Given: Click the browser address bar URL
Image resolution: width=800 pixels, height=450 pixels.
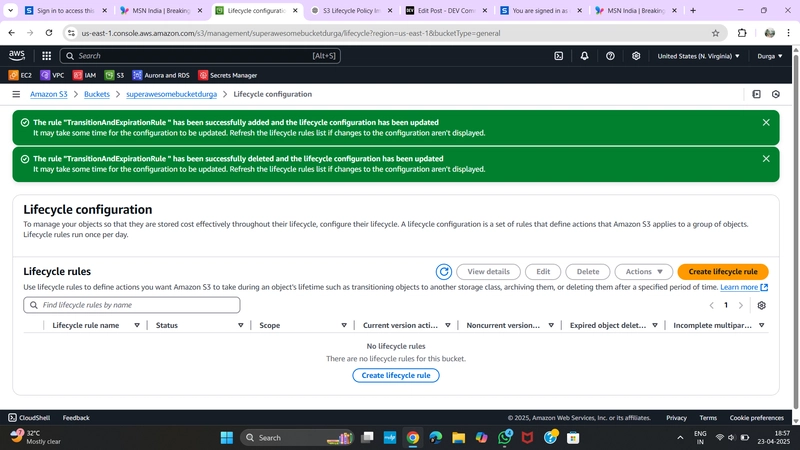Looking at the screenshot, I should pyautogui.click(x=291, y=33).
